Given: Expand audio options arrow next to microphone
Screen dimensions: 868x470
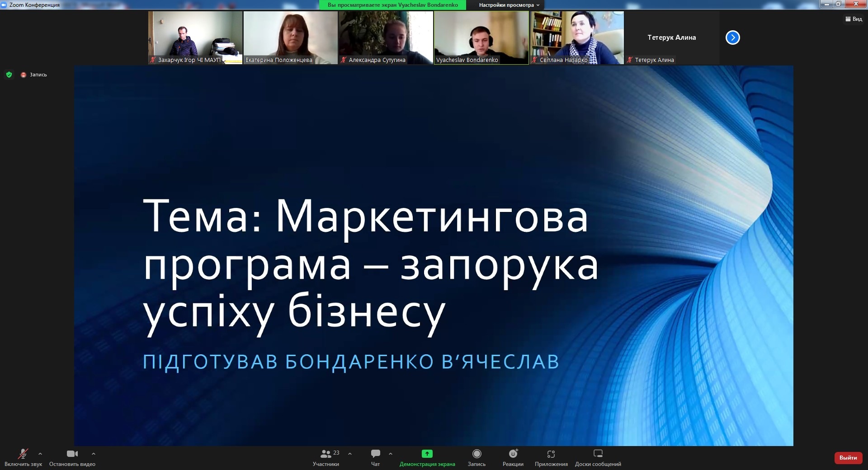Looking at the screenshot, I should pos(40,454).
